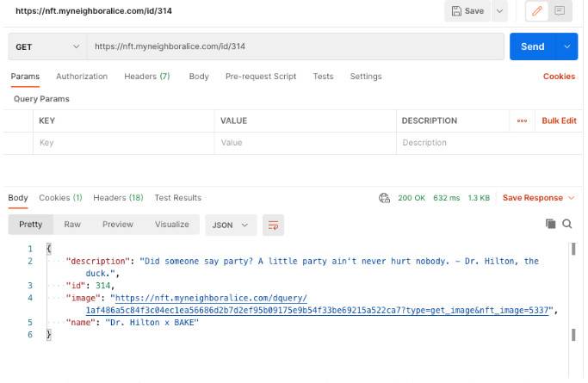The image size is (588, 383).
Task: Open the Test Results tab
Action: point(177,198)
